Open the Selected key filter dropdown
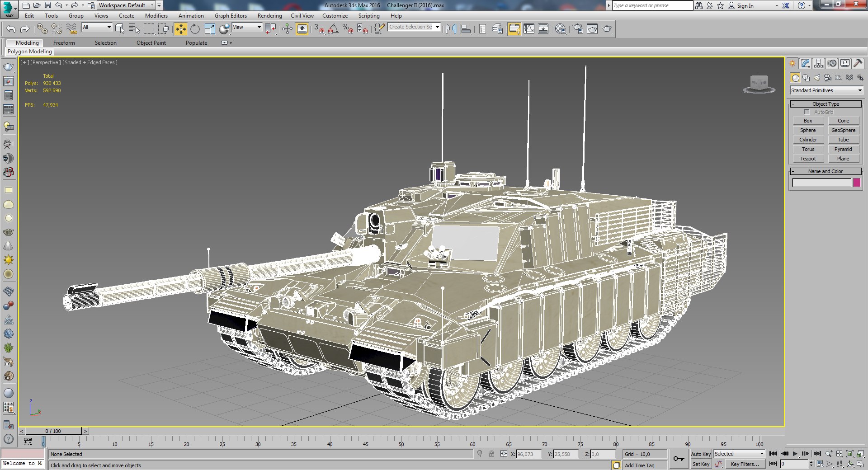This screenshot has height=470, width=868. pyautogui.click(x=739, y=454)
